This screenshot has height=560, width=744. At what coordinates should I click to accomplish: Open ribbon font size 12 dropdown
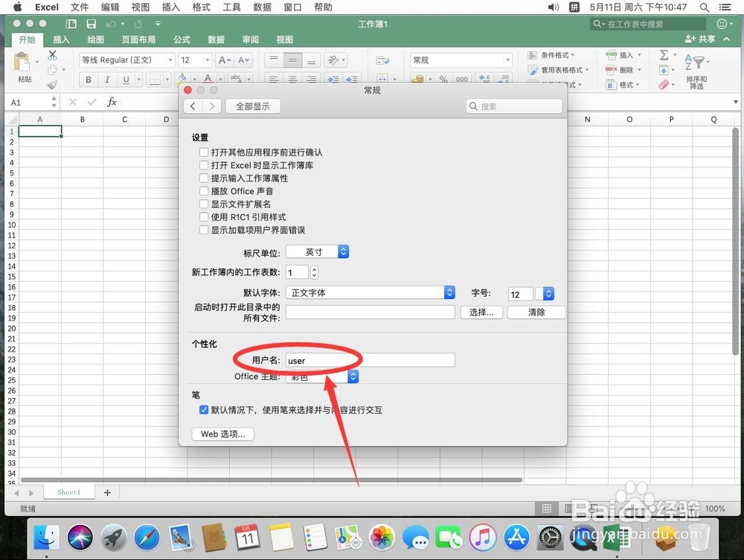pos(208,60)
